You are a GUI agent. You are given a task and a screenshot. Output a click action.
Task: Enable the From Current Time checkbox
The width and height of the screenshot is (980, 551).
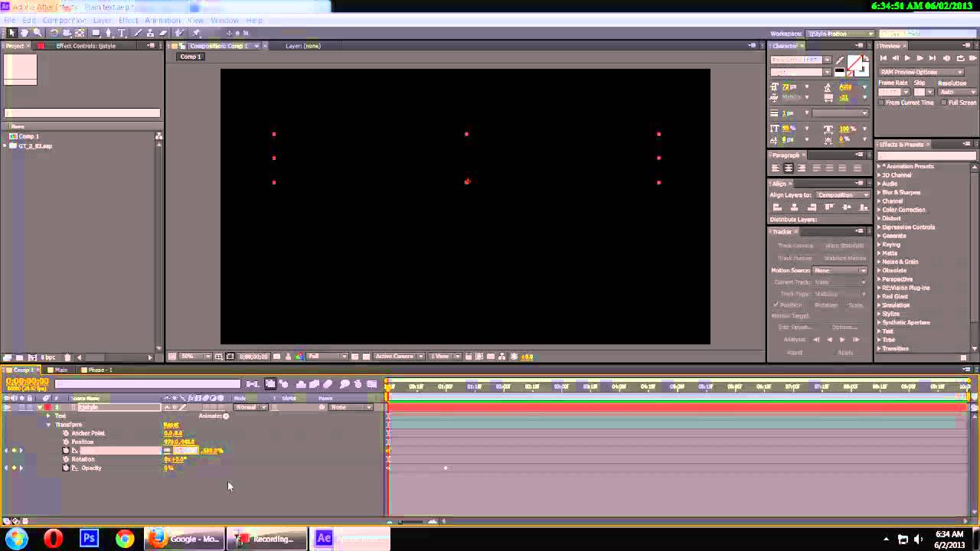click(881, 103)
